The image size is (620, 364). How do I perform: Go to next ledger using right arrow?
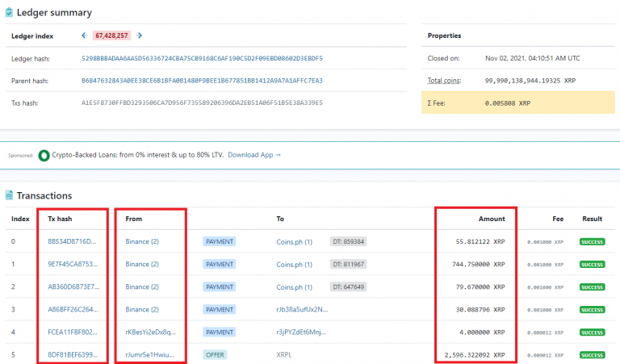140,36
